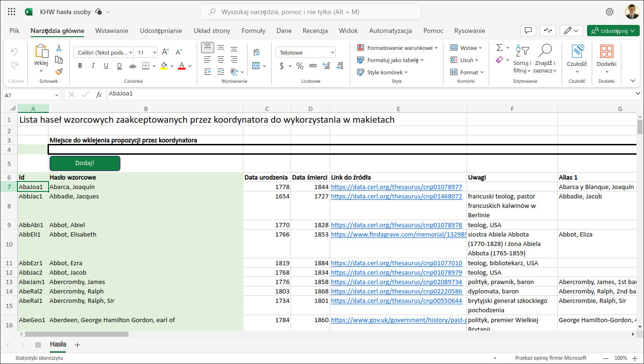Screen dimensions: 644x364
Task: Click the AutoSum sigma icon
Action: click(499, 48)
